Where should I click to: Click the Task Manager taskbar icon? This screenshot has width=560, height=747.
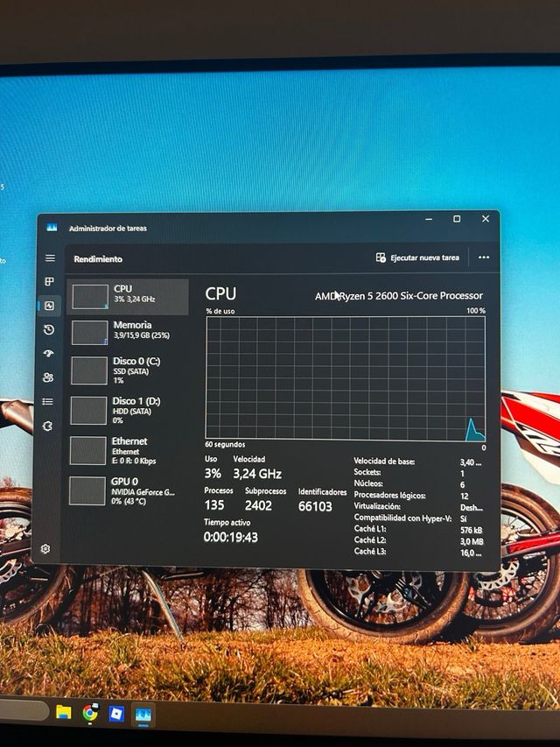(143, 715)
